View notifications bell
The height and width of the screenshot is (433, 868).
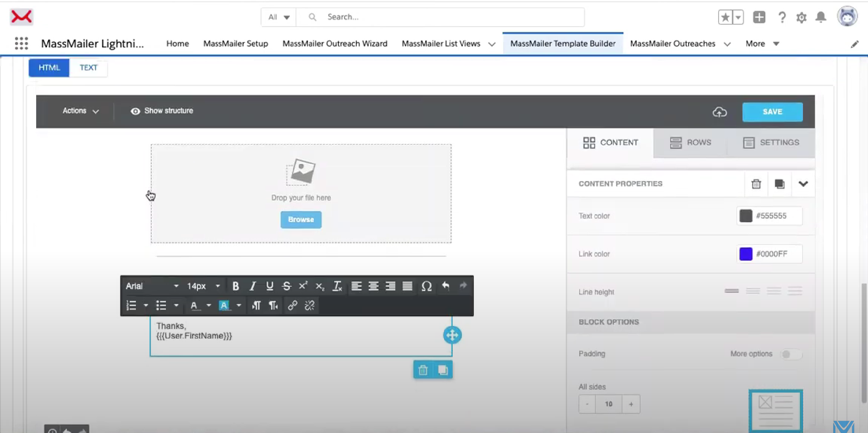click(x=821, y=17)
